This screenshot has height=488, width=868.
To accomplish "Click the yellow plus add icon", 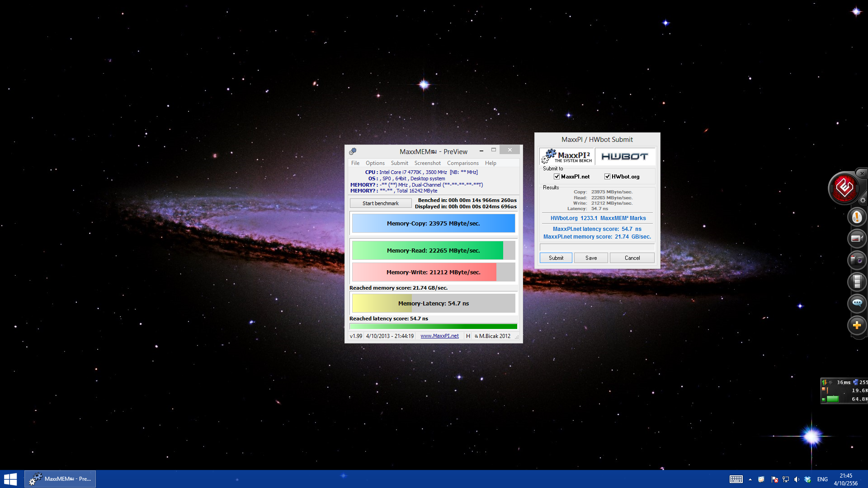I will pyautogui.click(x=857, y=325).
